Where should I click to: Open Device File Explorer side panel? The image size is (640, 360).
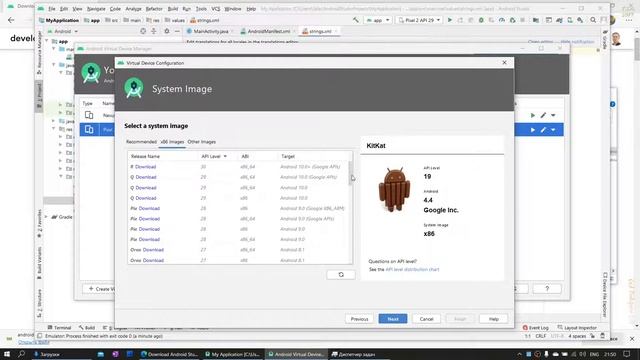click(604, 294)
